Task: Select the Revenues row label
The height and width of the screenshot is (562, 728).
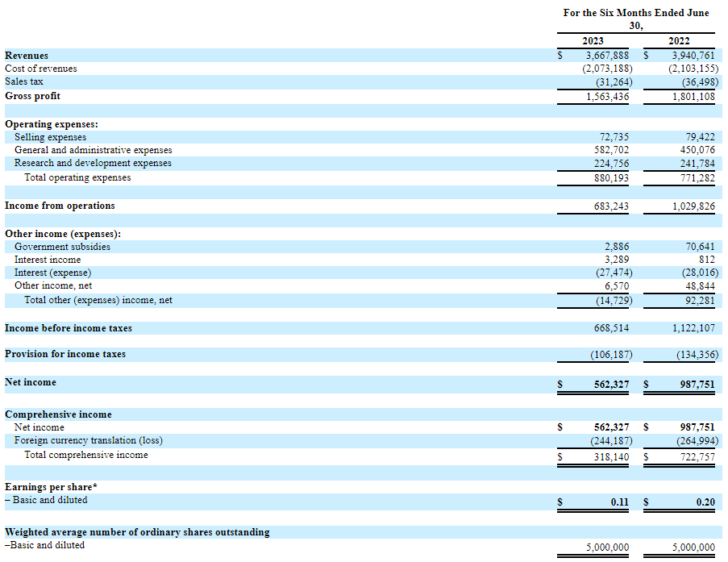Action: coord(27,56)
